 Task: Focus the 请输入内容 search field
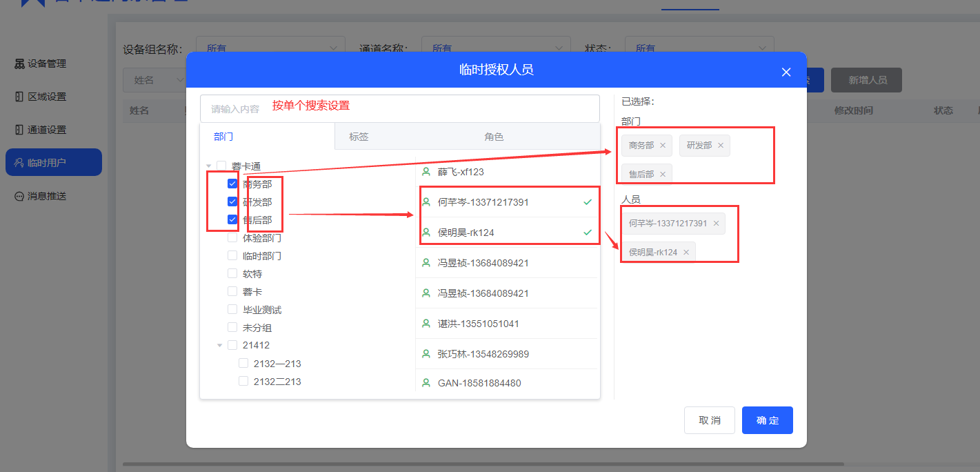[x=399, y=108]
